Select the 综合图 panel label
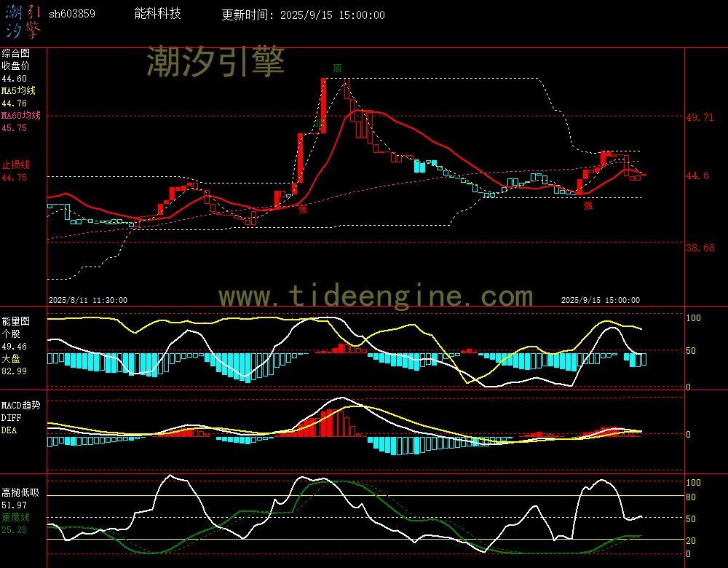 (x=16, y=53)
